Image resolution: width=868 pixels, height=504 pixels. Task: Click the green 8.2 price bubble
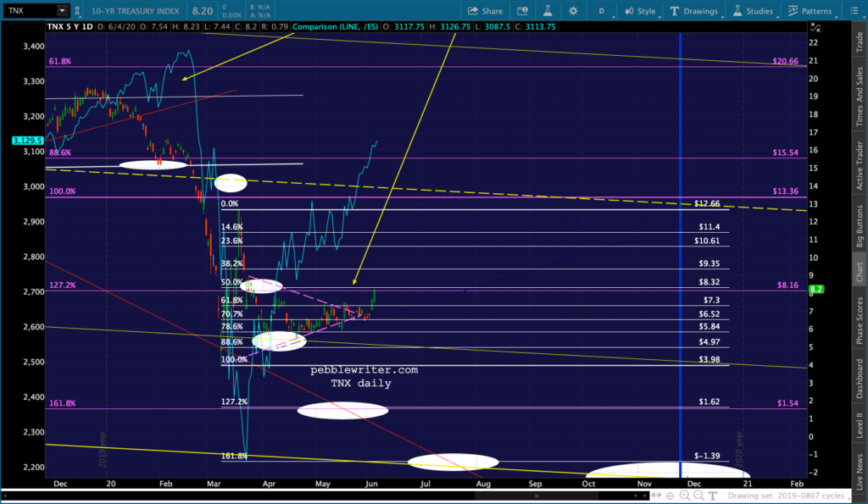816,290
